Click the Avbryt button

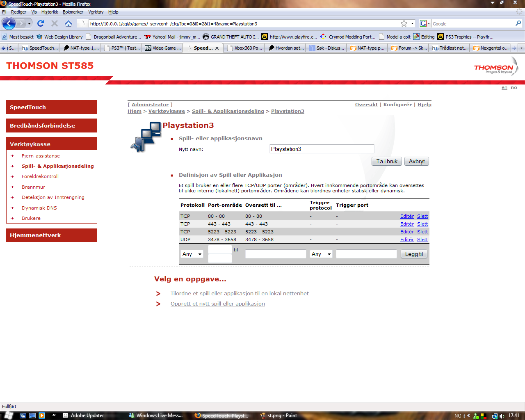tap(417, 161)
